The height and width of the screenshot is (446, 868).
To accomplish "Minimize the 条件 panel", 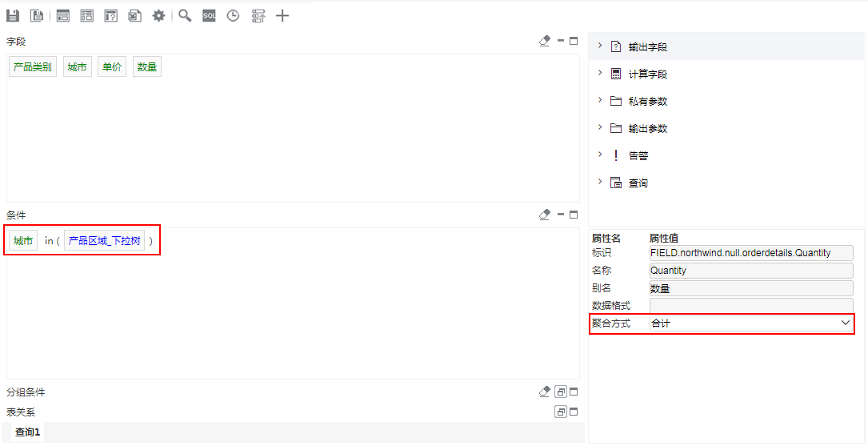I will [x=560, y=215].
